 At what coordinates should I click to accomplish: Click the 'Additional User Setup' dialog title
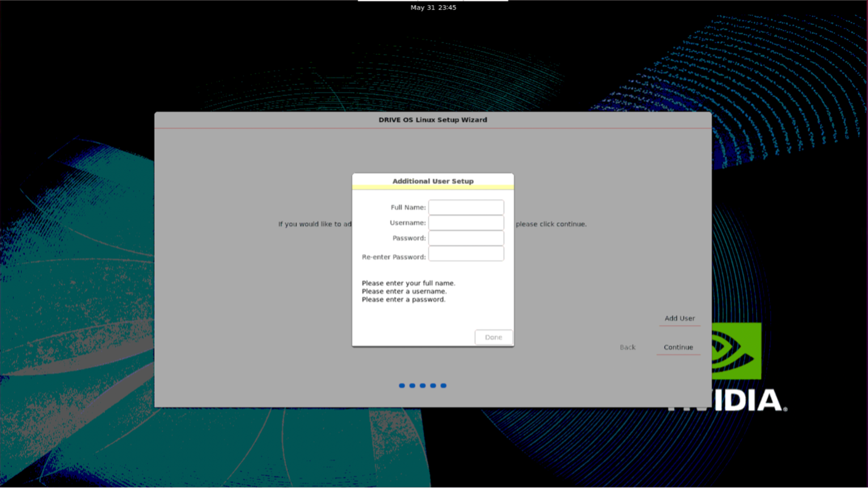pyautogui.click(x=433, y=181)
